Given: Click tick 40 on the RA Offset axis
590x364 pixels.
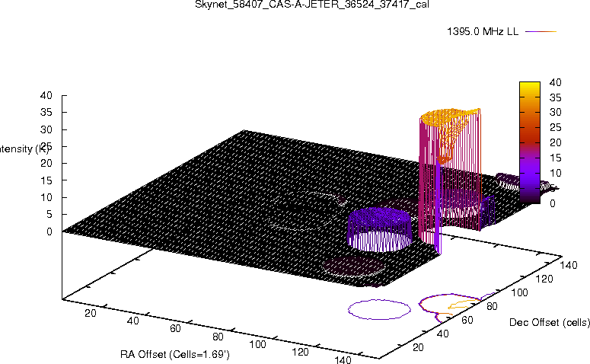Looking at the screenshot, I should click(x=132, y=321).
